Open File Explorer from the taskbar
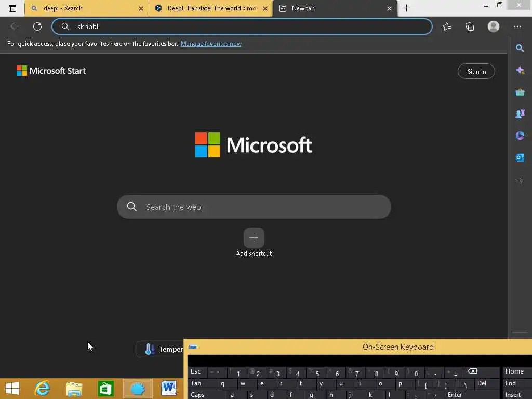 point(74,389)
